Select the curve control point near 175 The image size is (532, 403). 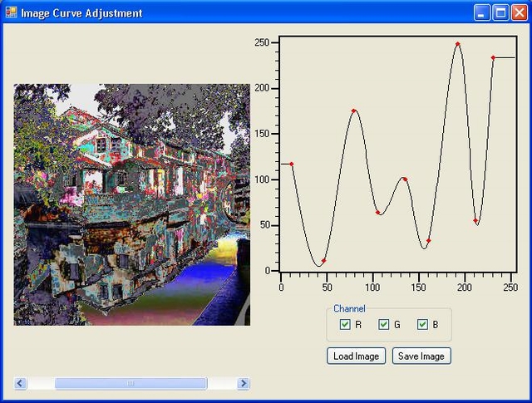tap(353, 111)
